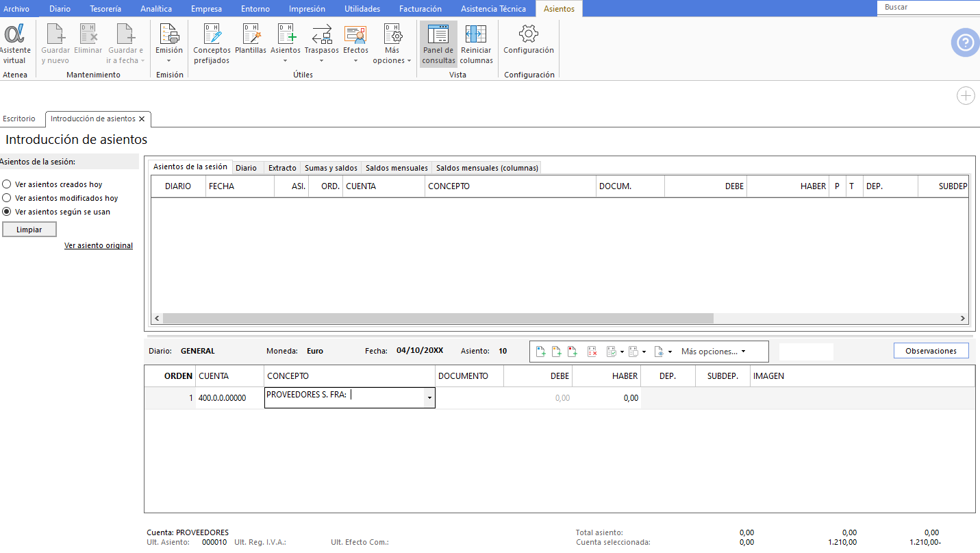The height and width of the screenshot is (553, 980).
Task: Open the Asistente virtual Atenea
Action: point(14,44)
